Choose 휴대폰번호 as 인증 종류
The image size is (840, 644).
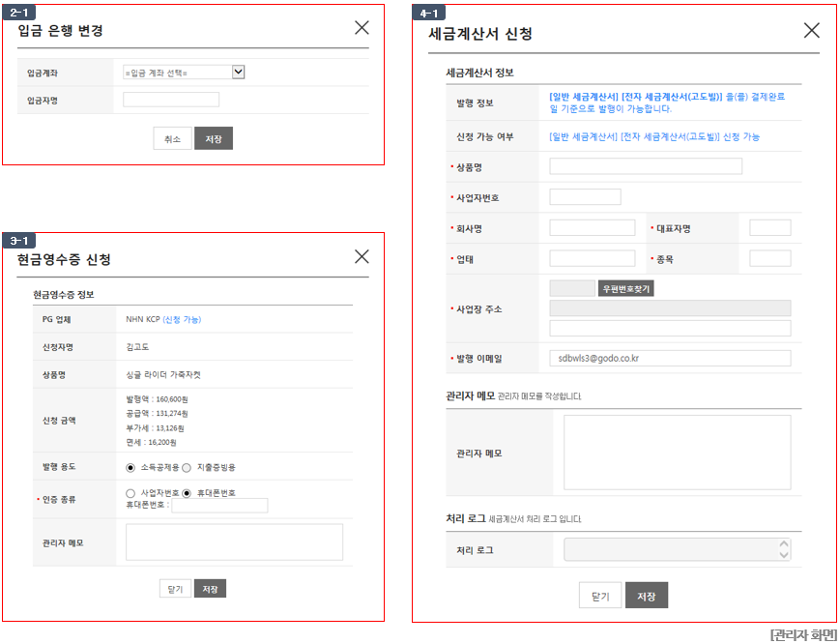[x=187, y=493]
